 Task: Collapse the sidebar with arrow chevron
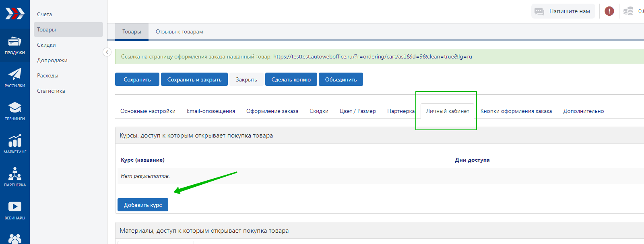tap(107, 52)
